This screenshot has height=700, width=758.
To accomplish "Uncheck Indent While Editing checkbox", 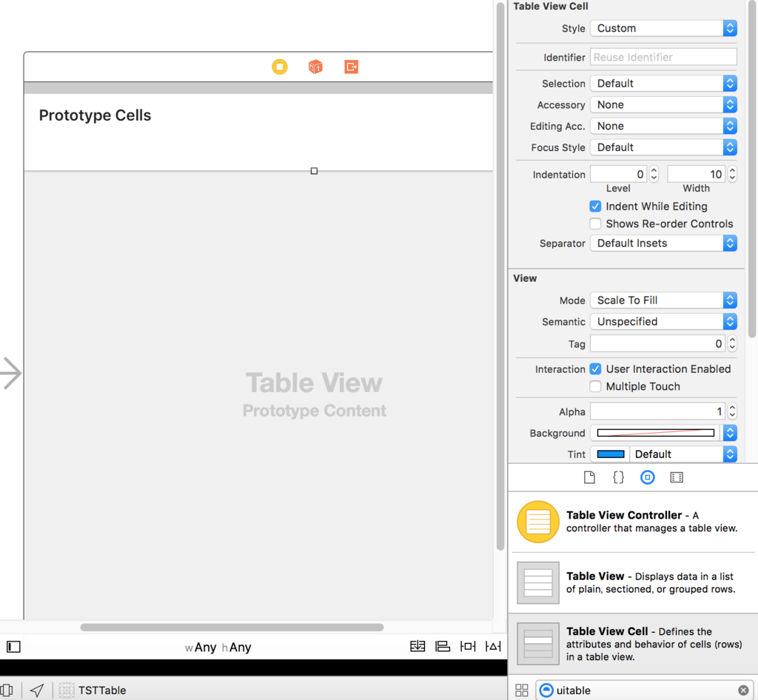I will pyautogui.click(x=595, y=206).
